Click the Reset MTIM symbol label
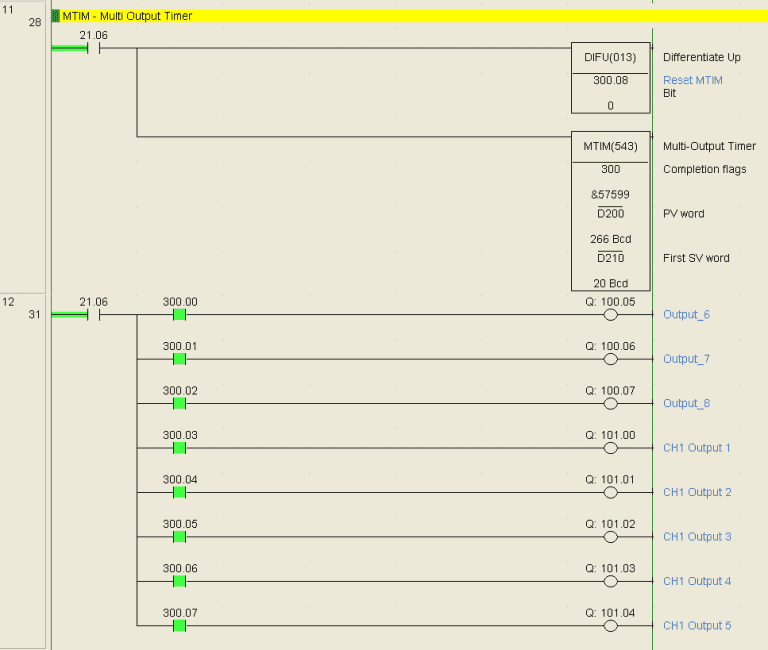768x650 pixels. 692,80
